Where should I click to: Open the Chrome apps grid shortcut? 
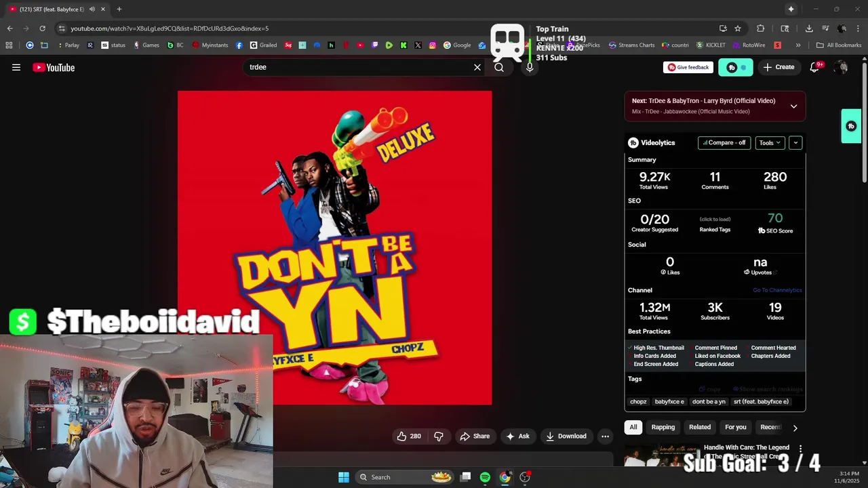9,45
